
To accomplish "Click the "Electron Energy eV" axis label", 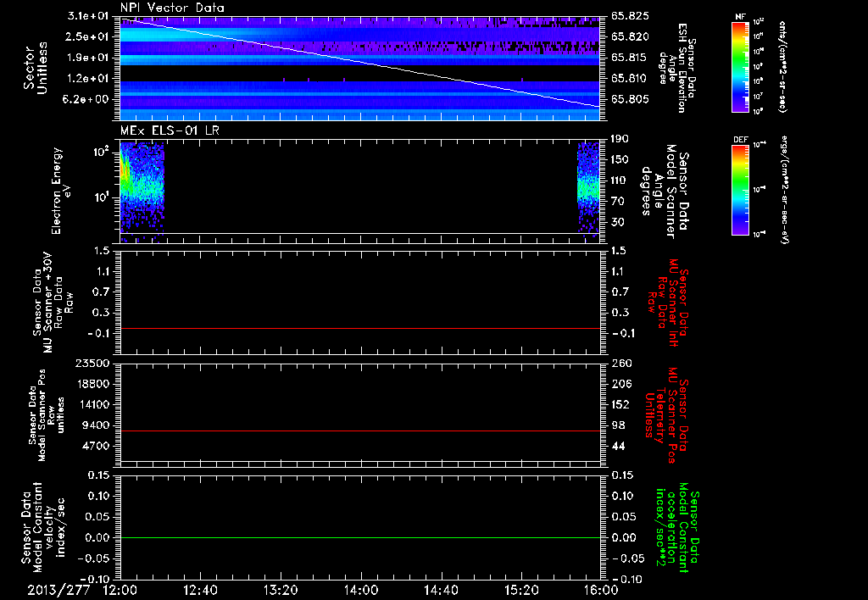I will pos(60,191).
